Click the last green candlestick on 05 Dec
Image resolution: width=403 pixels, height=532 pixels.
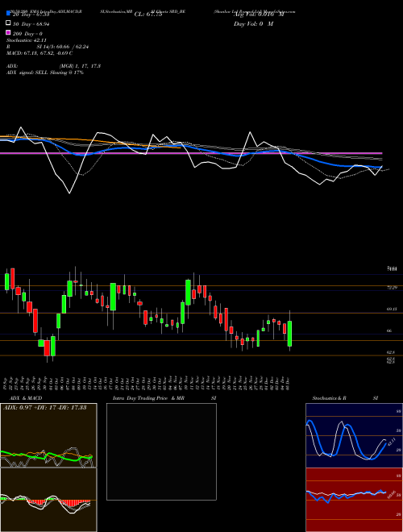pos(289,334)
